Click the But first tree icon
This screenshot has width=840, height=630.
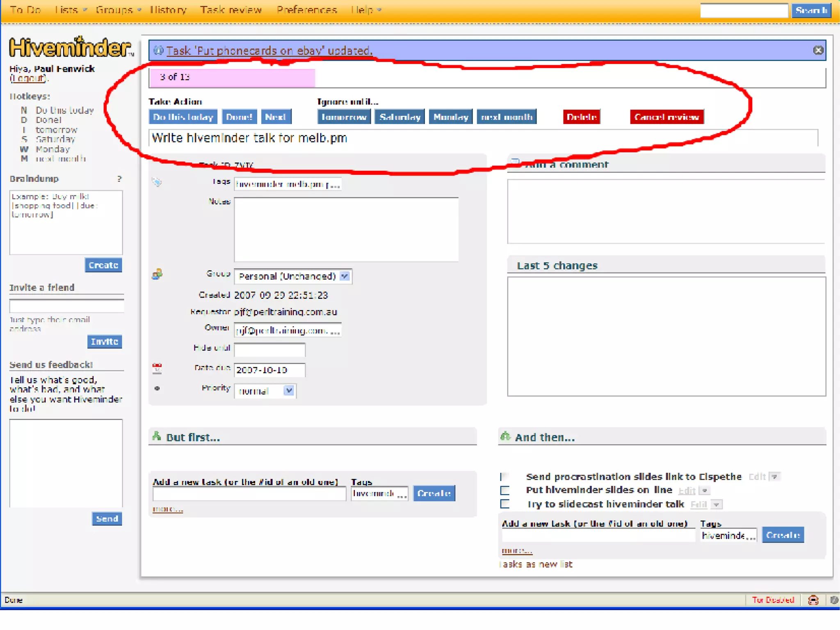coord(157,436)
